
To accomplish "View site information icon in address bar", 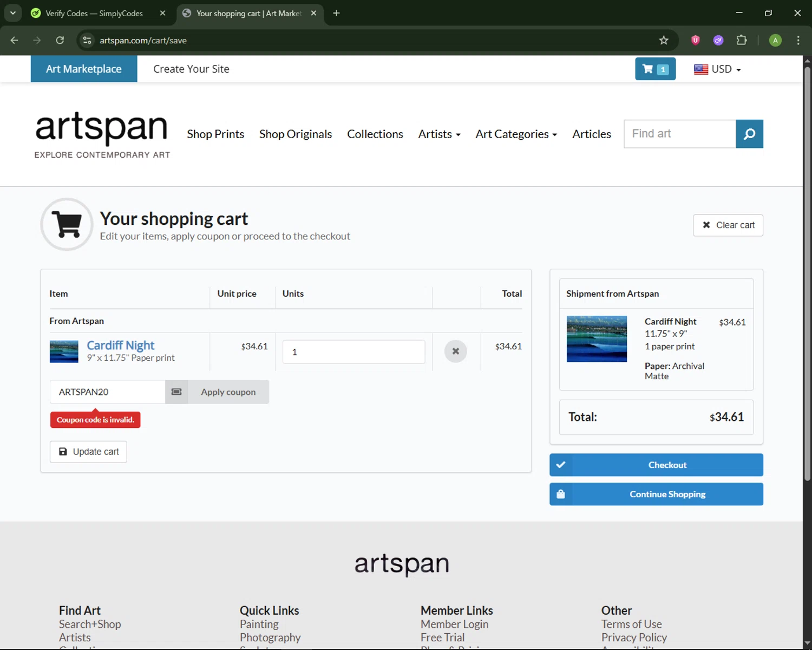I will 87,40.
